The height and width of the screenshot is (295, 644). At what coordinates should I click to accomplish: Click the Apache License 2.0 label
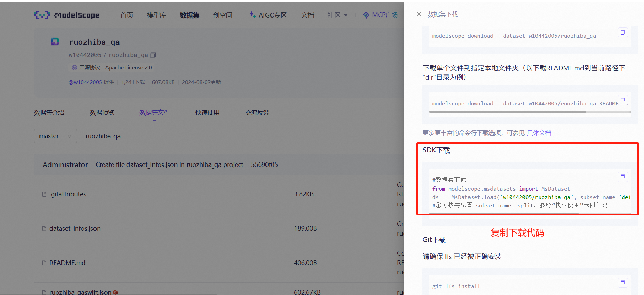128,68
